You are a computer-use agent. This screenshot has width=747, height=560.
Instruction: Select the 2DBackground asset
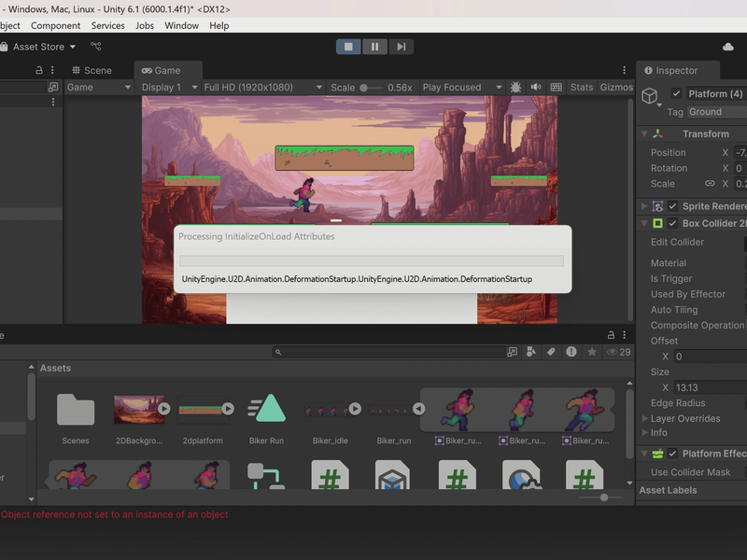(x=138, y=419)
